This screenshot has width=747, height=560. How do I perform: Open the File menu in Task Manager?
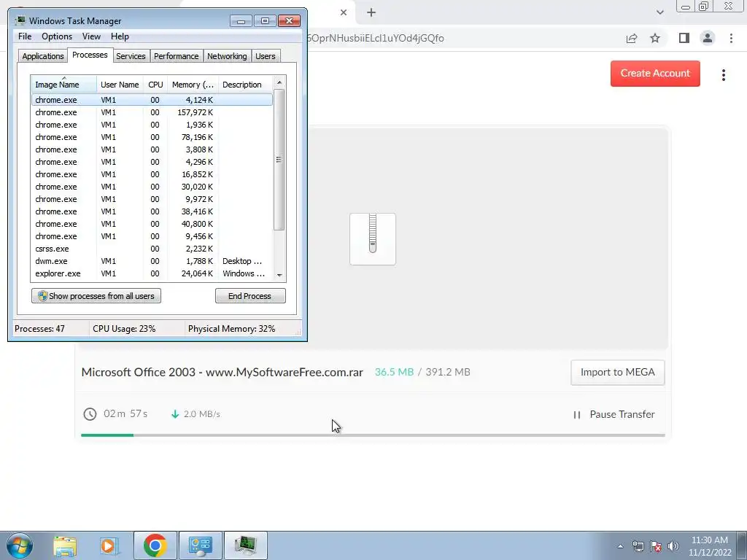tap(25, 36)
